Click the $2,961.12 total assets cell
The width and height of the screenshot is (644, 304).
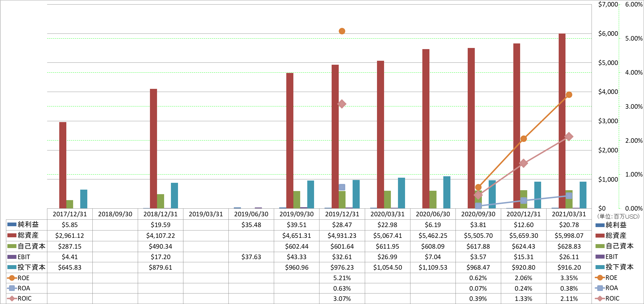click(70, 236)
